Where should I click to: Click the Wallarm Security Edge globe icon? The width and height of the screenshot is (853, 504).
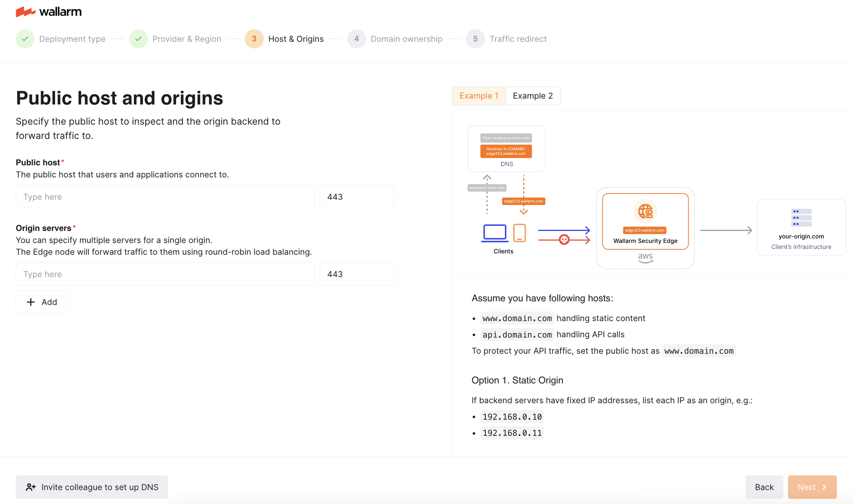645,211
